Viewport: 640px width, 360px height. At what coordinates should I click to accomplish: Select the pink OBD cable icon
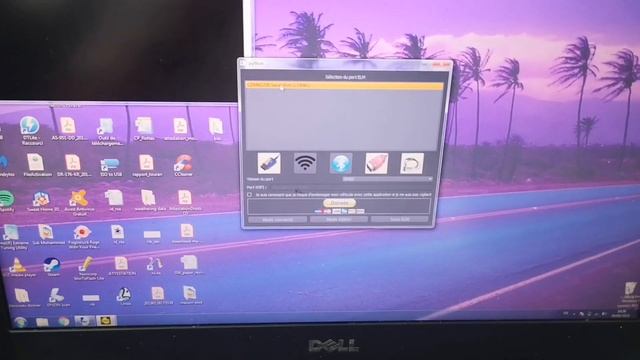pyautogui.click(x=376, y=163)
